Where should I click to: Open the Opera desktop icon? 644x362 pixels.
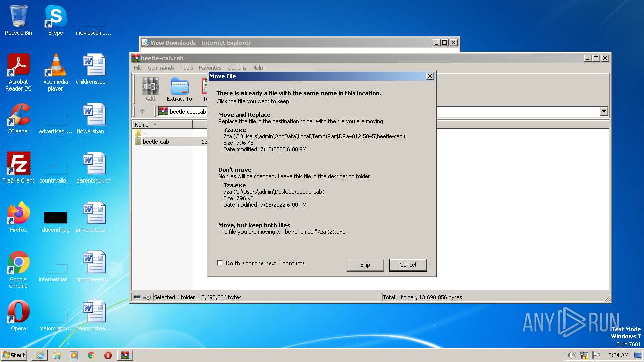click(18, 316)
